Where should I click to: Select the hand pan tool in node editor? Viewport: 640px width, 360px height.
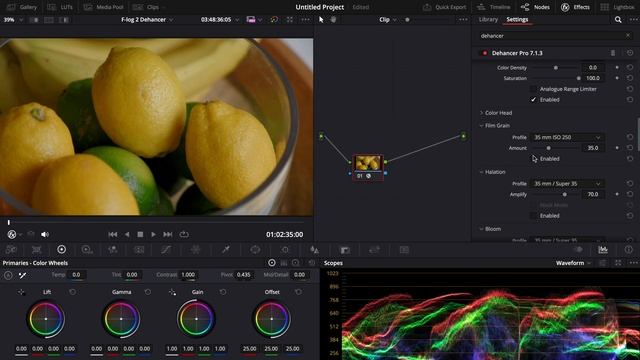(333, 20)
